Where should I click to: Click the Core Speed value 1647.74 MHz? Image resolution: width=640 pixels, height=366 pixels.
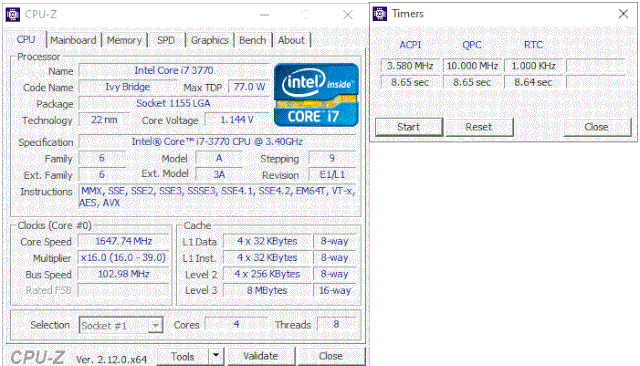coord(124,241)
